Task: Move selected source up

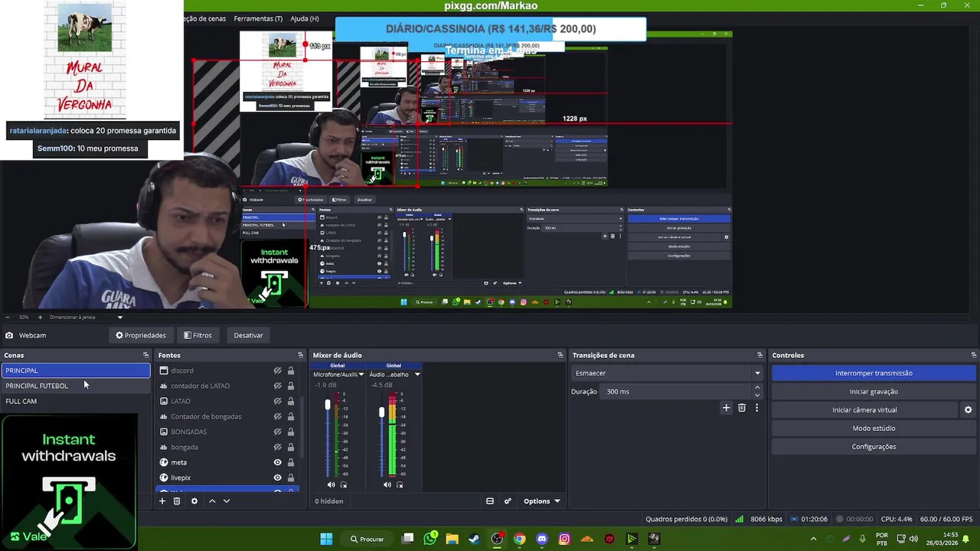Action: pyautogui.click(x=212, y=501)
